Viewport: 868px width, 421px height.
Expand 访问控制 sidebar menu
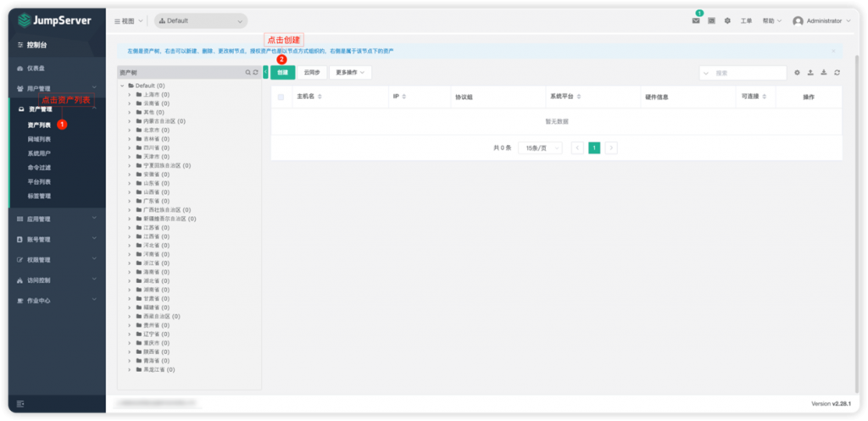pyautogui.click(x=57, y=280)
